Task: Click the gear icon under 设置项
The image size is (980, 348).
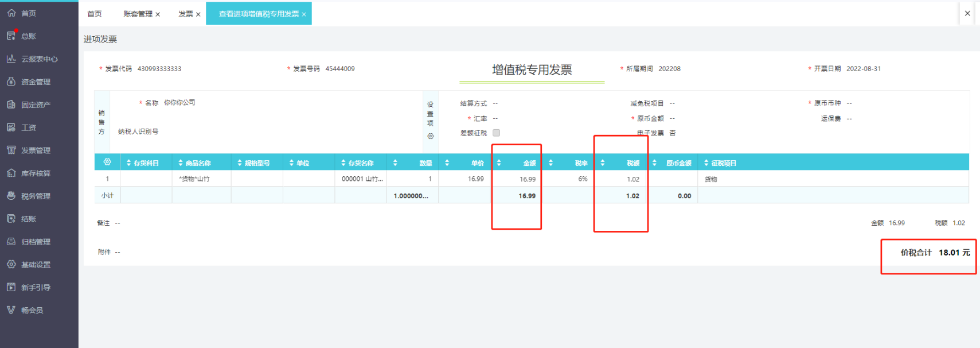Action: coord(430,136)
